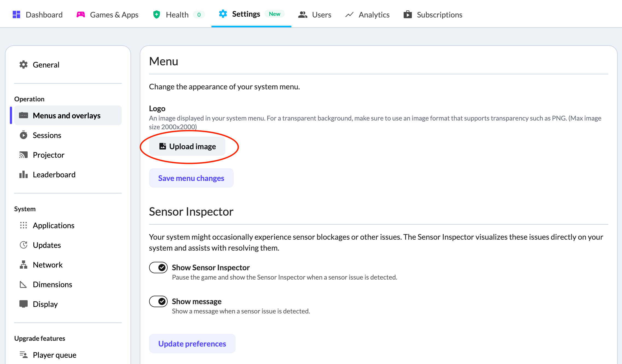622x364 pixels.
Task: Click the Updates clock icon
Action: click(x=24, y=245)
